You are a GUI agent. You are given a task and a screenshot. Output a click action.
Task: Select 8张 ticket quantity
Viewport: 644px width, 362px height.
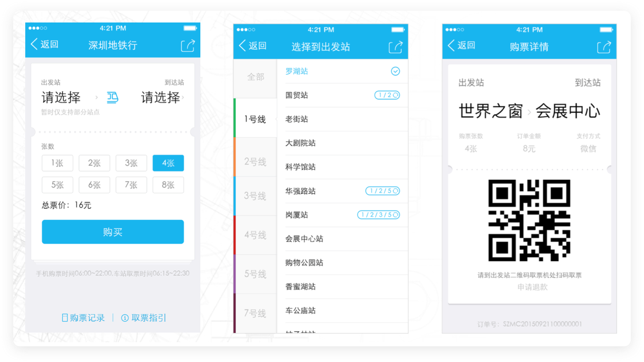pos(168,185)
